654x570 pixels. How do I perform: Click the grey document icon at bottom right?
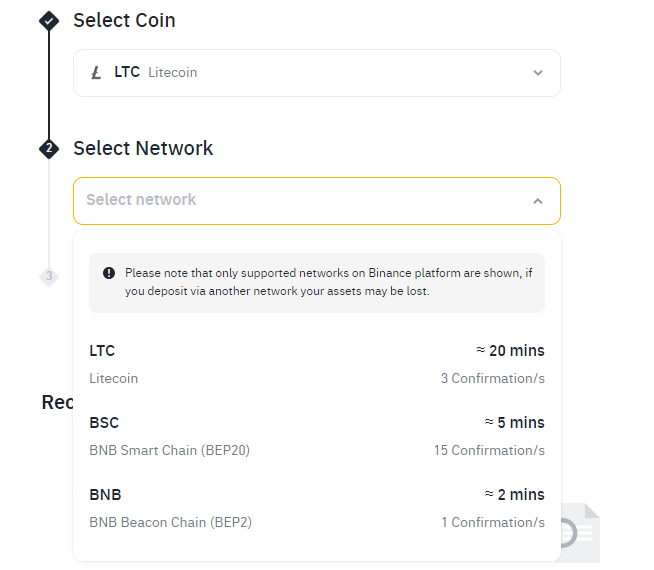coord(574,534)
